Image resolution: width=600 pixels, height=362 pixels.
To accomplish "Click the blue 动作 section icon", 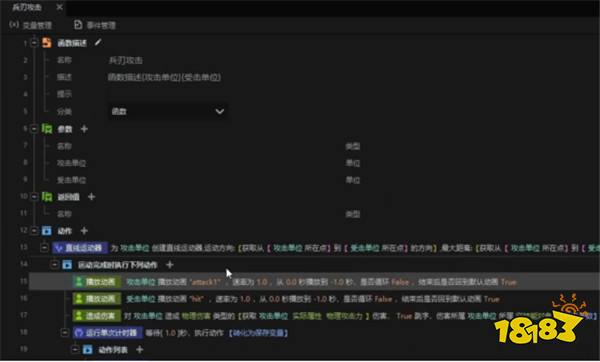I will 47,231.
